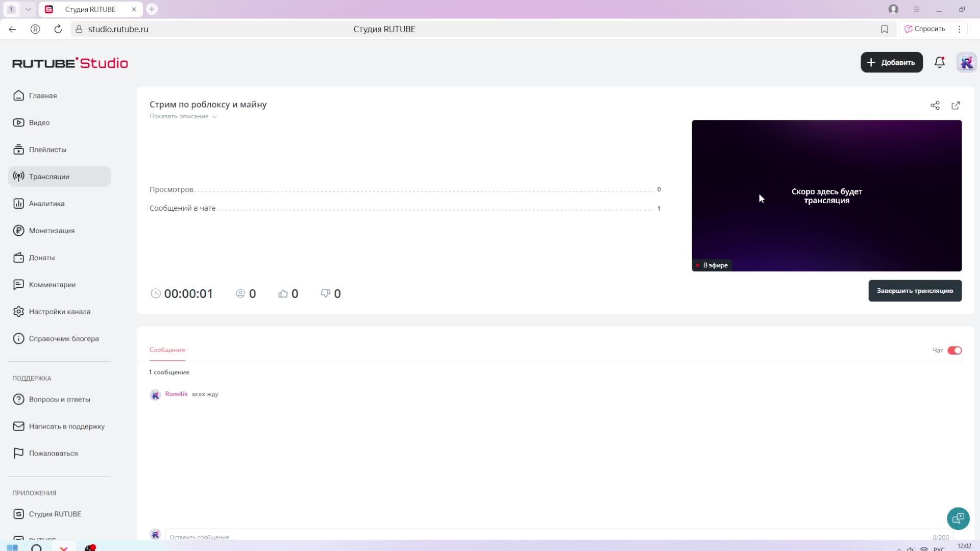Click the Завершить трансляцию button

(x=914, y=291)
